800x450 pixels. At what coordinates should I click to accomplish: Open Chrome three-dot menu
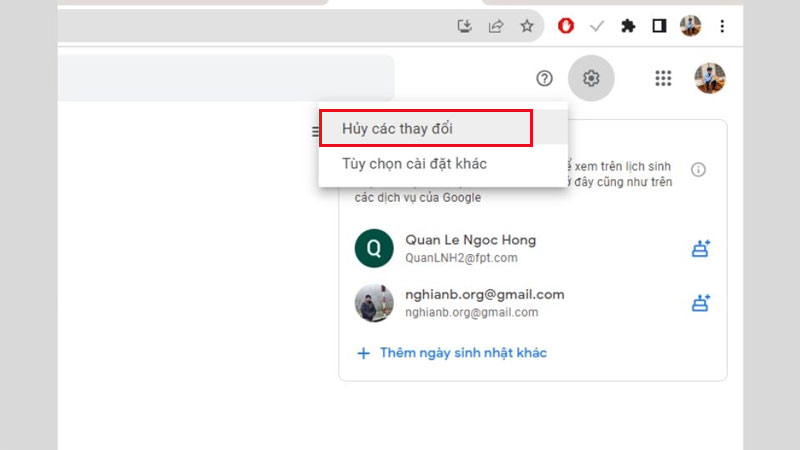722,26
